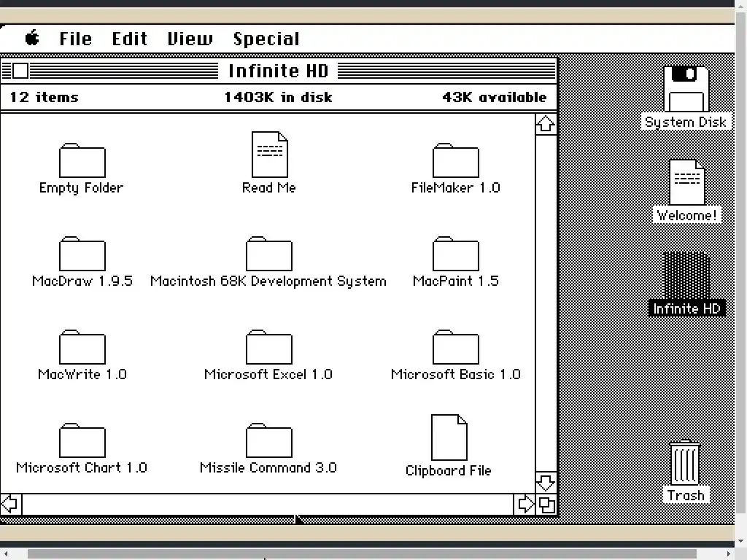Click the 'Microsoft Excel 1.0' name label

[268, 374]
